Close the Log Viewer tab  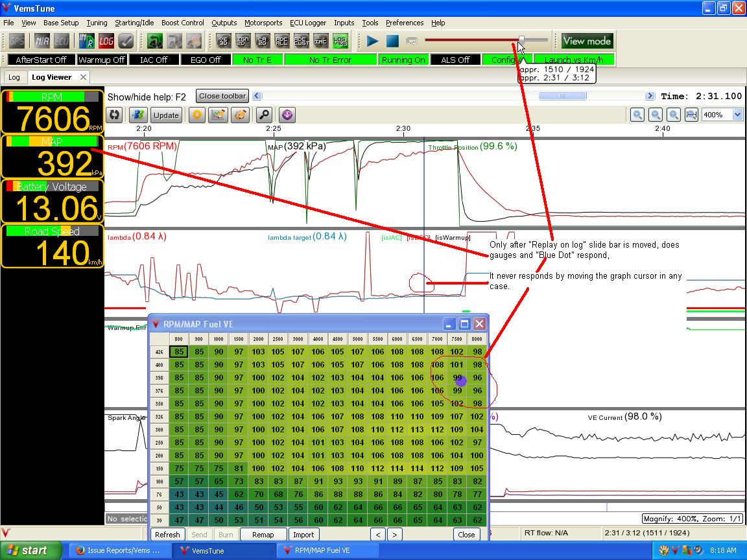click(x=83, y=77)
